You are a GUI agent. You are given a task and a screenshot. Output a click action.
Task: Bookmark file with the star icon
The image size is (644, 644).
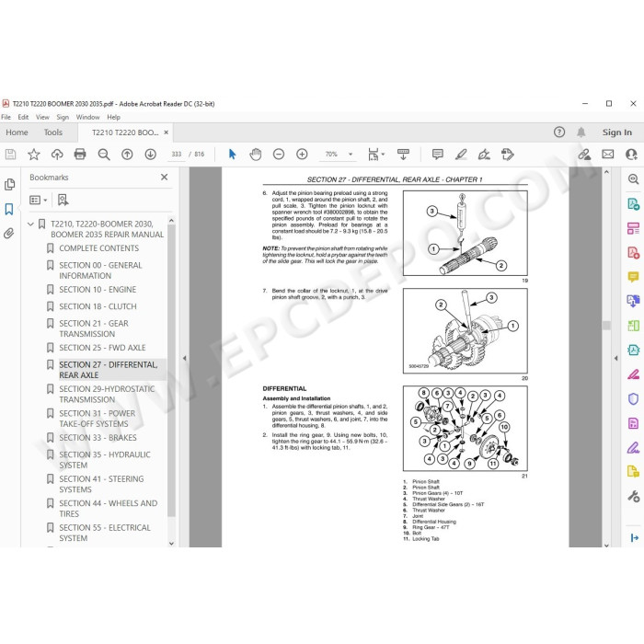[34, 155]
